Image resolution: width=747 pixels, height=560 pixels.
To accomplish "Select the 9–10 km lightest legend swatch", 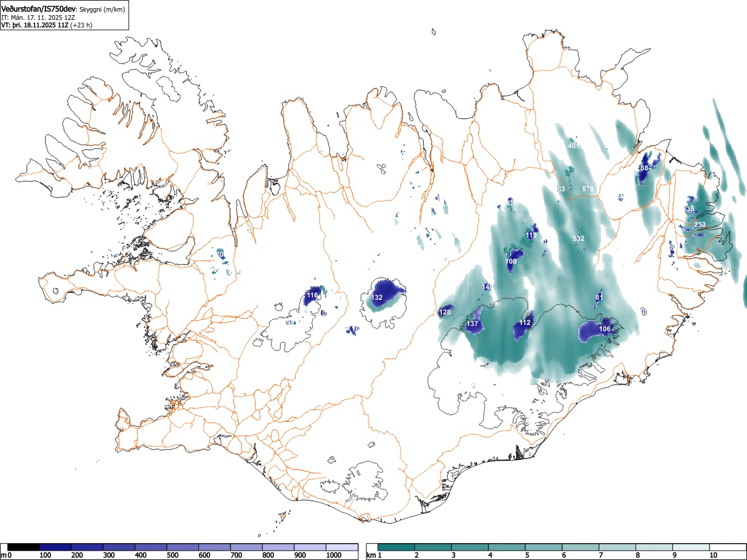I will [x=692, y=547].
